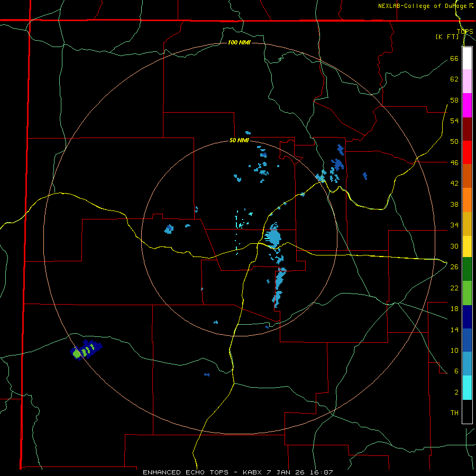Click the white swatch in the tops legend
Screen dimensions: 476x476
pyautogui.click(x=467, y=58)
